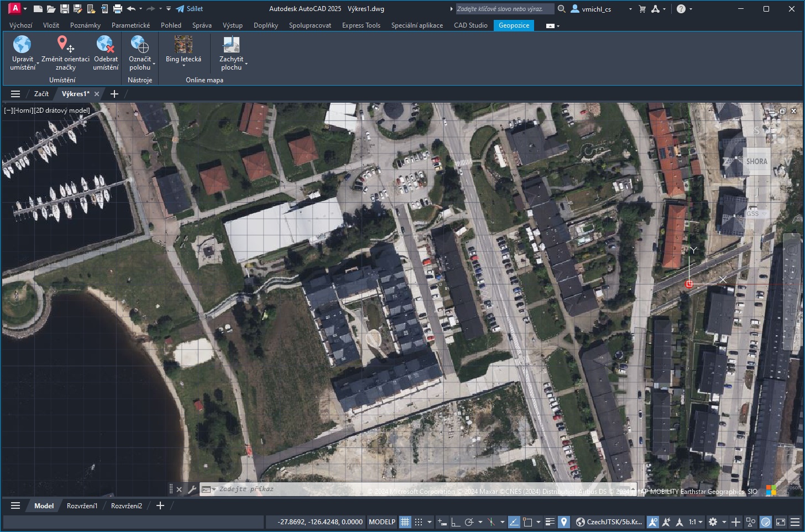Click the ViewCube SHORA face
805x532 pixels.
tap(756, 161)
